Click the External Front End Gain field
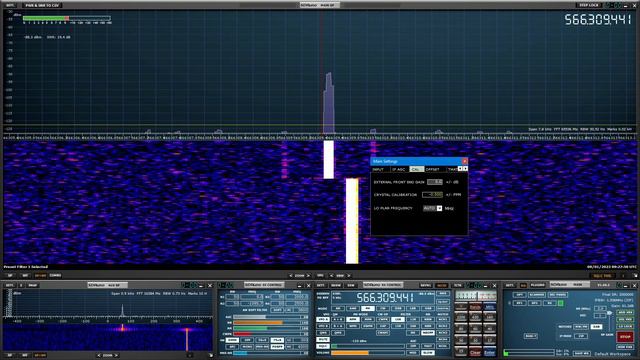Viewport: 640px width, 360px height. (x=435, y=182)
